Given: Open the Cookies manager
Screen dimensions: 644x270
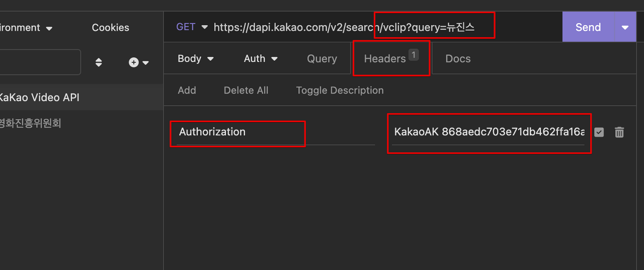Looking at the screenshot, I should (x=110, y=28).
